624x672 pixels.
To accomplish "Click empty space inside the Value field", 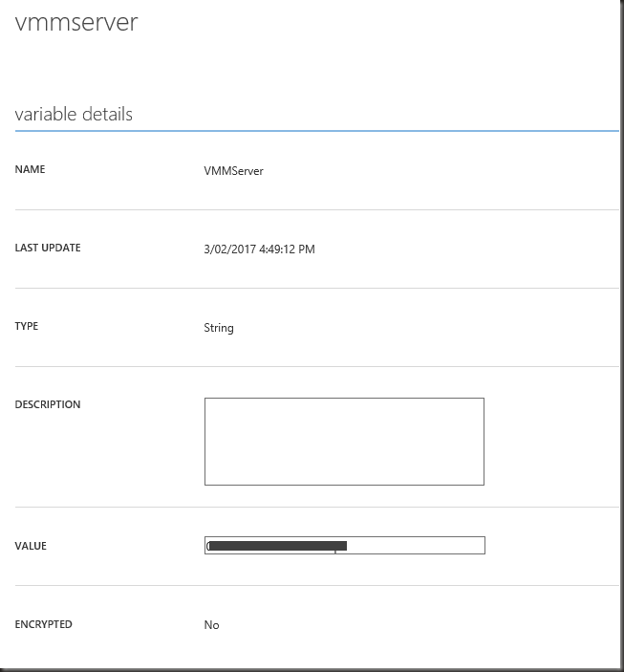I will [416, 546].
